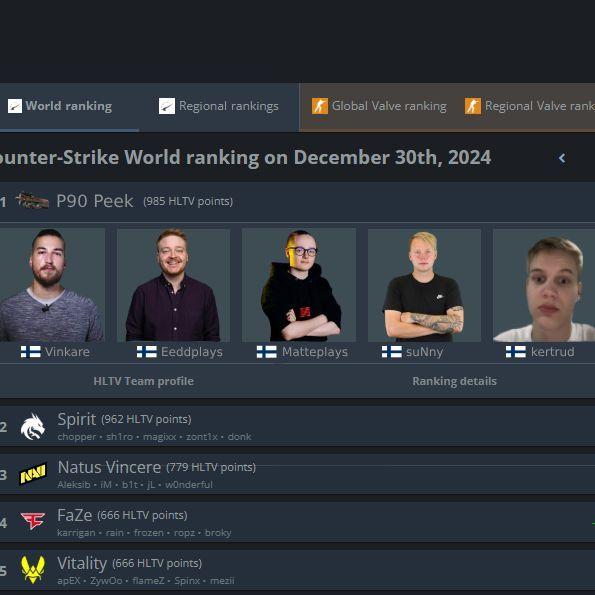Screen dimensions: 595x595
Task: Click the kertrud player name
Action: point(552,352)
